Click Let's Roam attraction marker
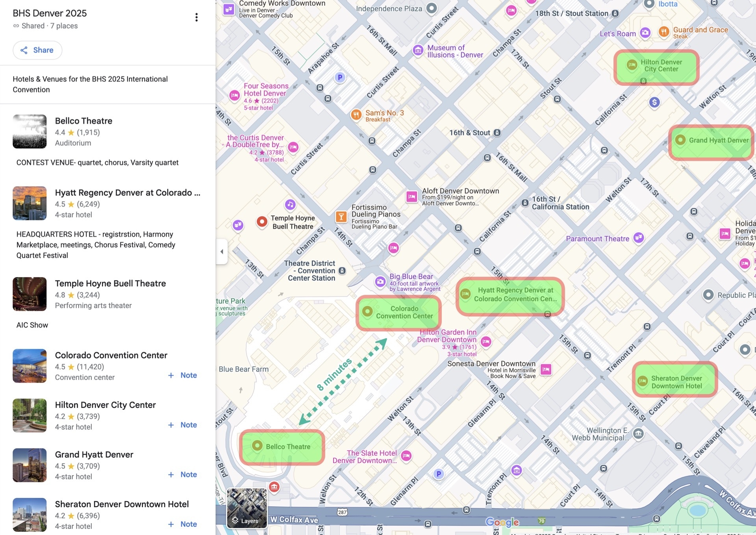The image size is (756, 535). click(645, 33)
